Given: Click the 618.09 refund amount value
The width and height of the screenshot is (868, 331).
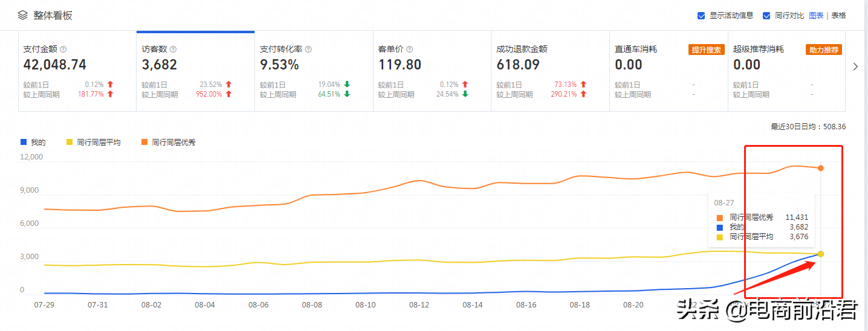Looking at the screenshot, I should pos(518,65).
